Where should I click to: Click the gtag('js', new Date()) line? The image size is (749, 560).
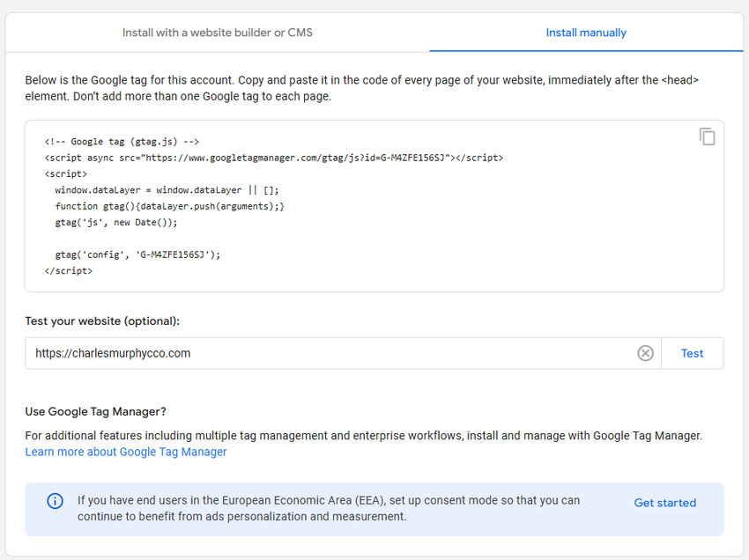(x=116, y=223)
